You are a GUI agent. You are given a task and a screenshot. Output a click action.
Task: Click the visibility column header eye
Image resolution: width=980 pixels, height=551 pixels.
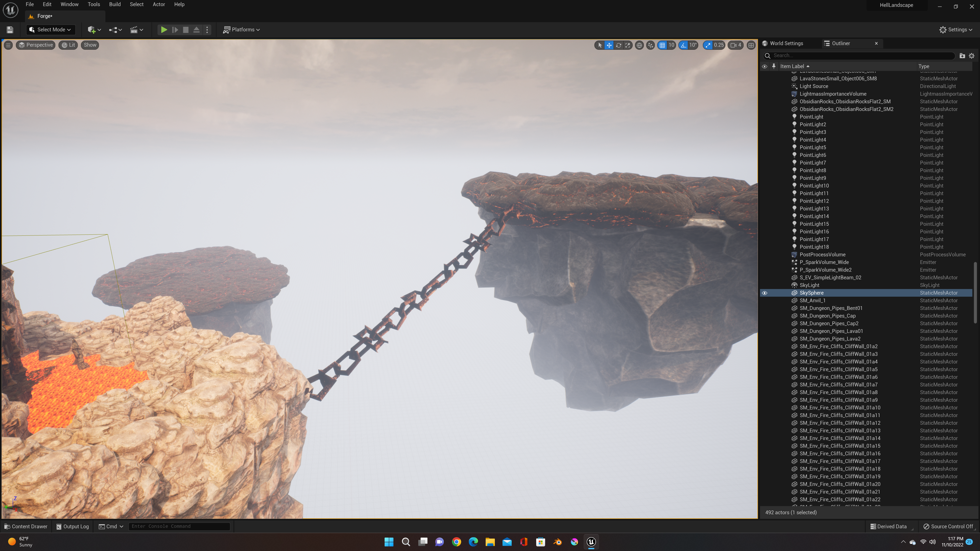tap(765, 66)
